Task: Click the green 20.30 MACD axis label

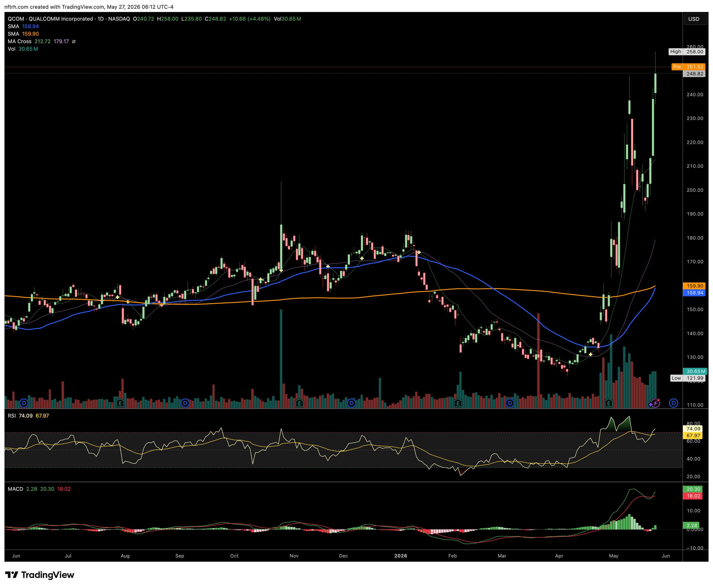Action: click(693, 489)
